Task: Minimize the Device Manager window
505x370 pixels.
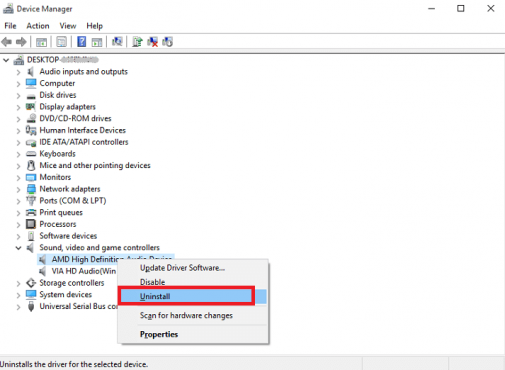Action: (431, 9)
